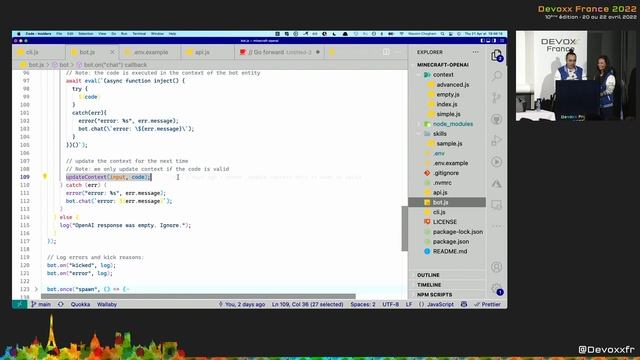Expand the node_modules folder
This screenshot has height=360, width=640.
point(453,124)
